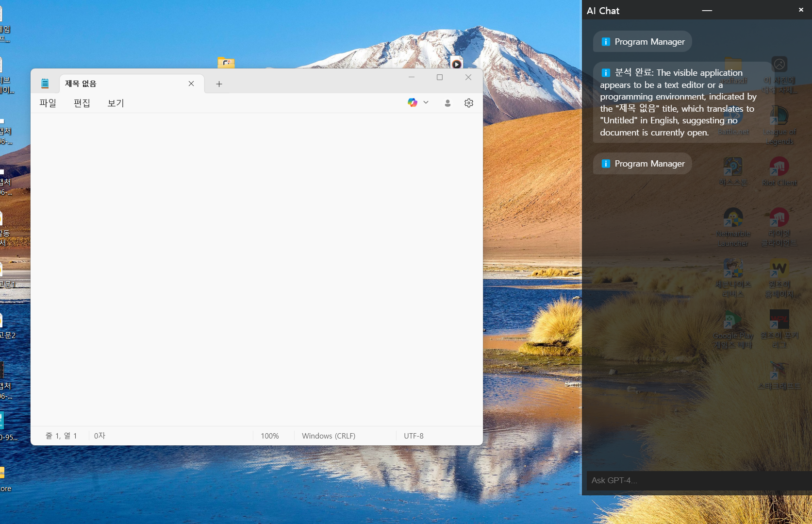The image size is (812, 524).
Task: Click the 0자 character count in status bar
Action: 99,436
